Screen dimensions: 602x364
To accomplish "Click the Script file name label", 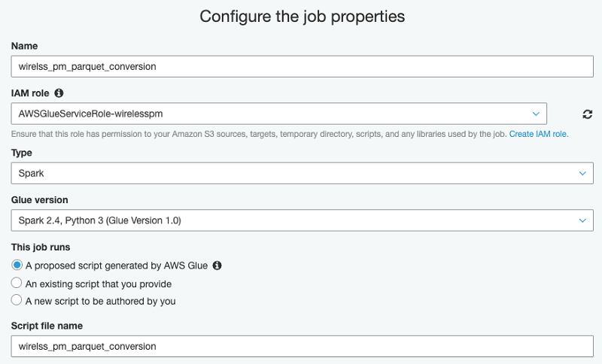I will pyautogui.click(x=47, y=326).
